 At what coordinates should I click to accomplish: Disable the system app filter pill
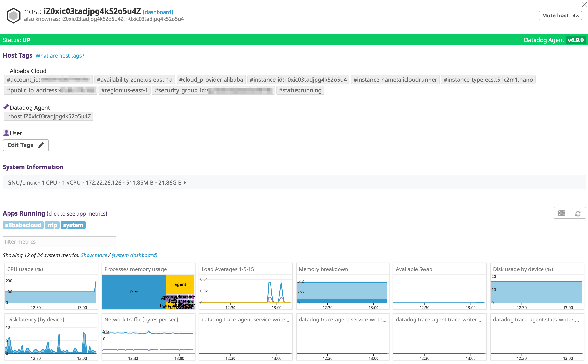(x=73, y=225)
